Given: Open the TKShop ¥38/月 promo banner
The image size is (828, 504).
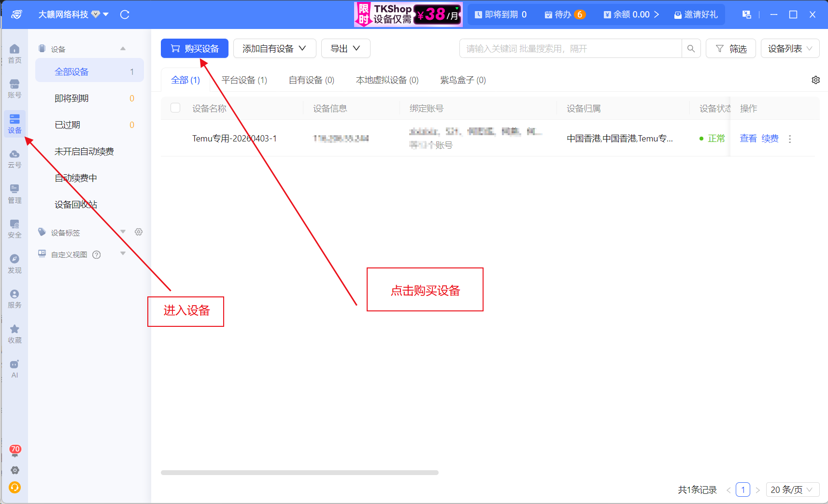Looking at the screenshot, I should (x=408, y=14).
